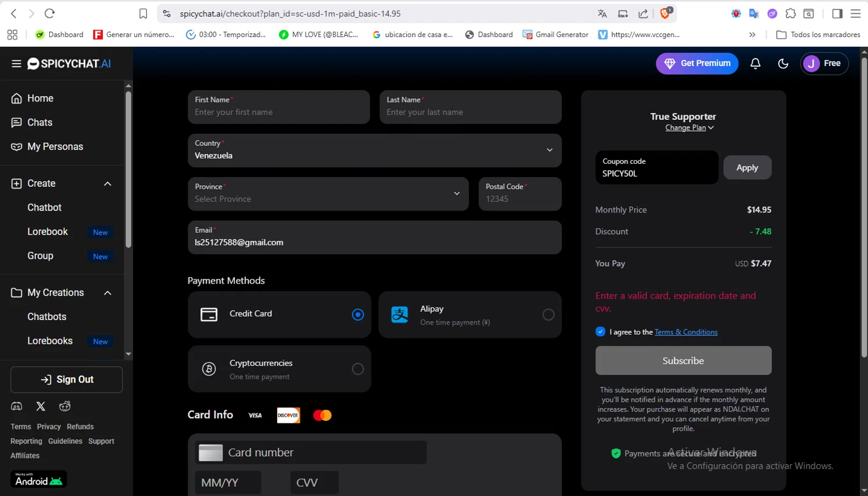Toggle SpicyChat hamburger menu

16,64
